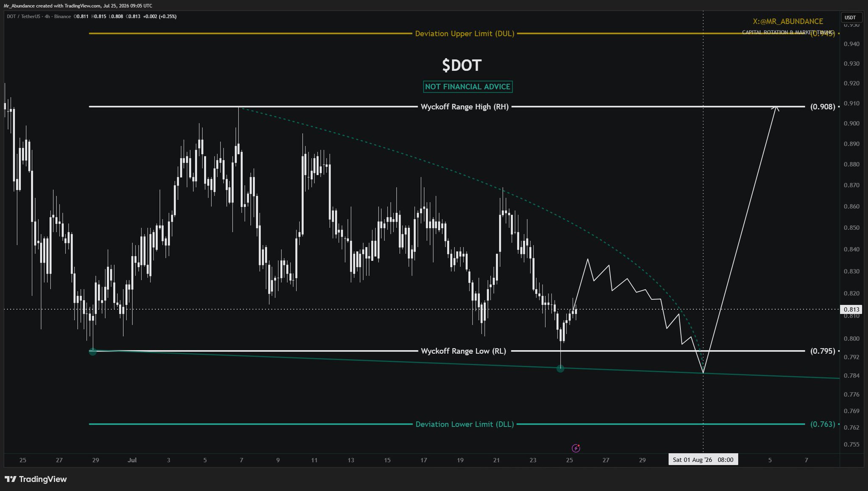This screenshot has height=491, width=868.
Task: Click the high value H0.815
Action: click(99, 17)
